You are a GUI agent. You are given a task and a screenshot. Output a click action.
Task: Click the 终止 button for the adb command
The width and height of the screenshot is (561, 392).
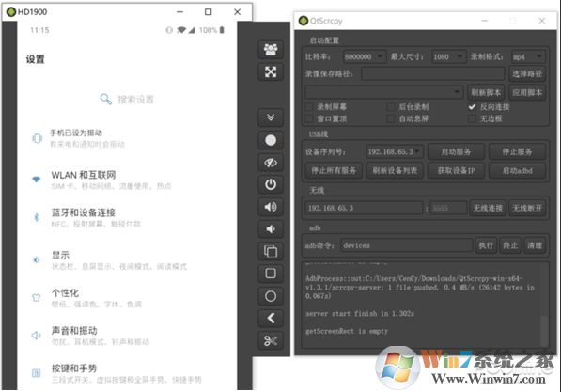(510, 245)
